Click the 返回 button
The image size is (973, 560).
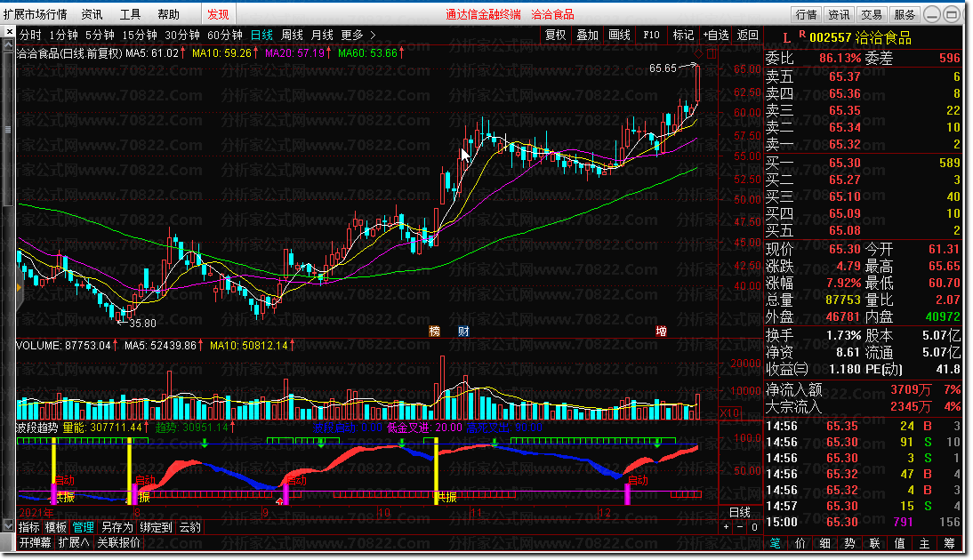coord(748,36)
